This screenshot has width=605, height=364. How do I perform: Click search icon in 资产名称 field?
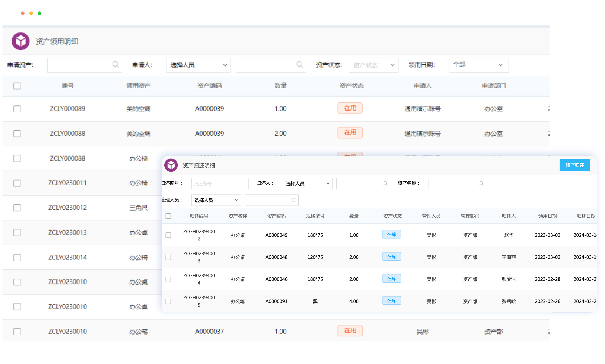[481, 183]
